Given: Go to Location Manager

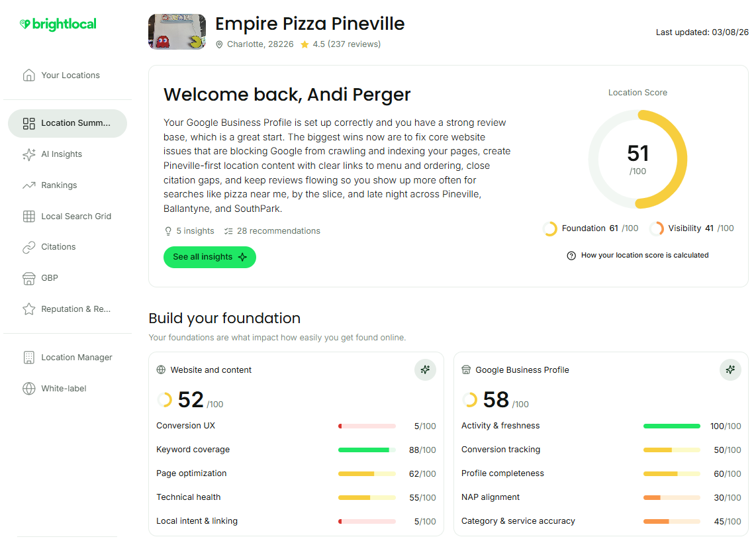Looking at the screenshot, I should (x=68, y=358).
